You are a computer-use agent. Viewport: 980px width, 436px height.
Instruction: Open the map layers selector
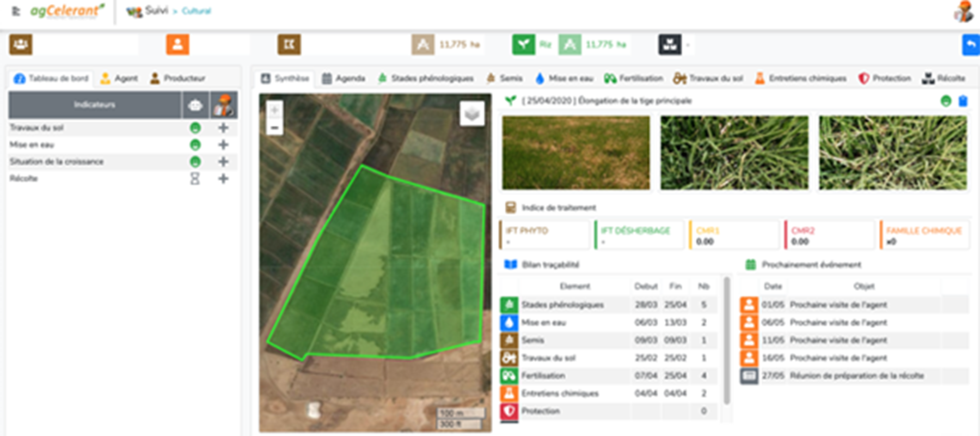pos(472,114)
